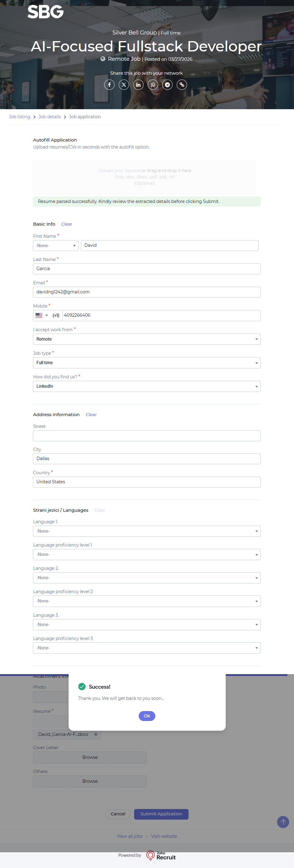Share the job on X (Twitter)
294x868 pixels.
click(x=124, y=85)
